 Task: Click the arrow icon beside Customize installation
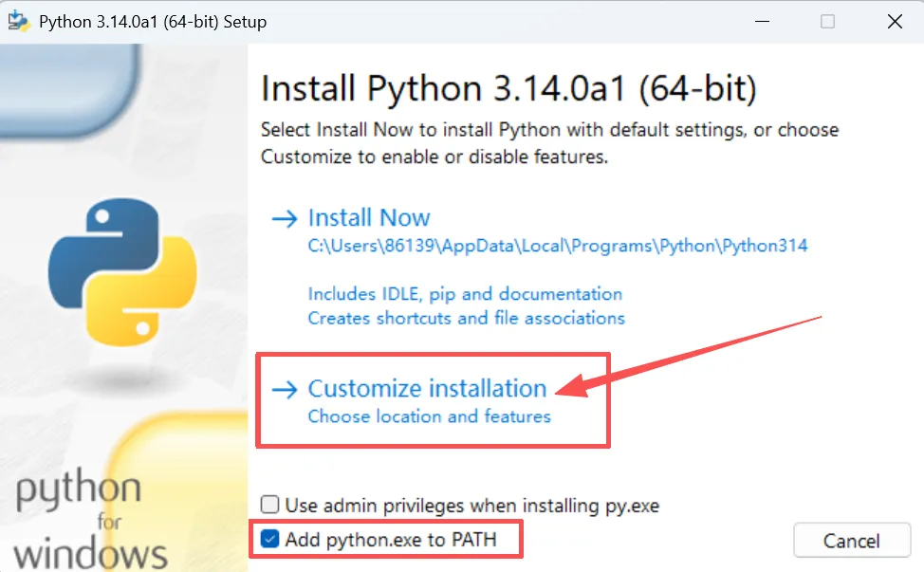point(284,389)
